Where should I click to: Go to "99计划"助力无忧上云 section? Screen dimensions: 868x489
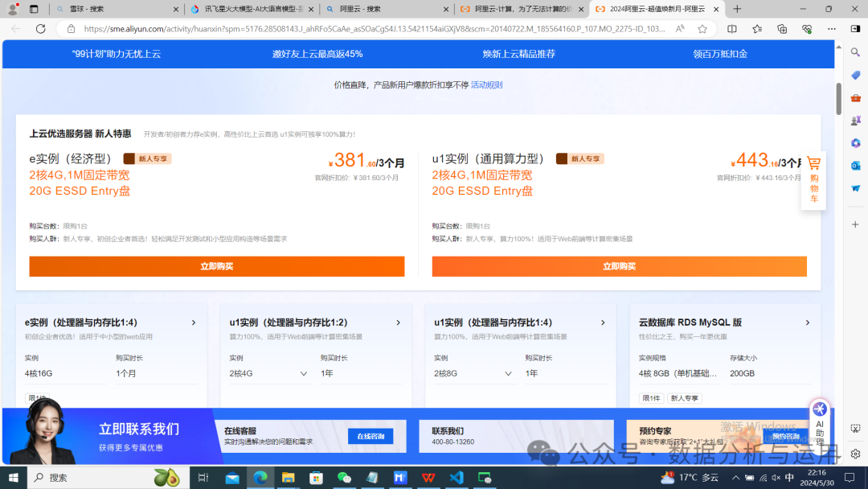coord(117,54)
